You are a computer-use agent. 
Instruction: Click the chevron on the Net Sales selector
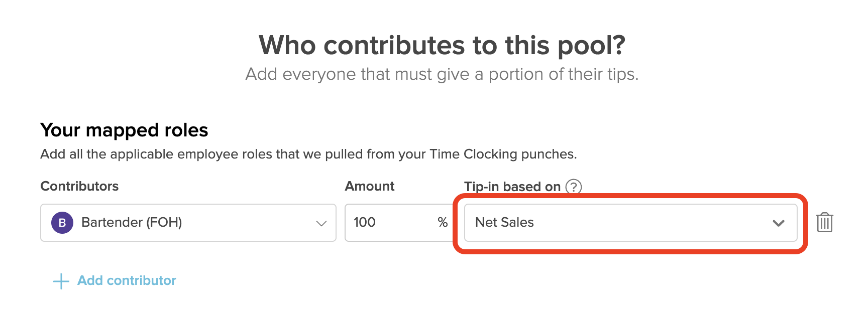click(779, 222)
